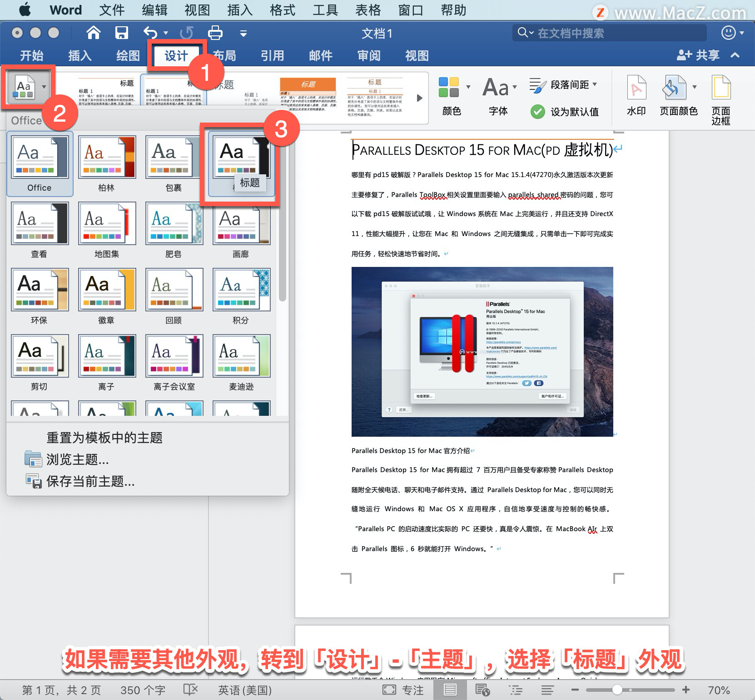Image resolution: width=755 pixels, height=700 pixels.
Task: Open the 页面颜色 dropdown arrow
Action: click(695, 87)
